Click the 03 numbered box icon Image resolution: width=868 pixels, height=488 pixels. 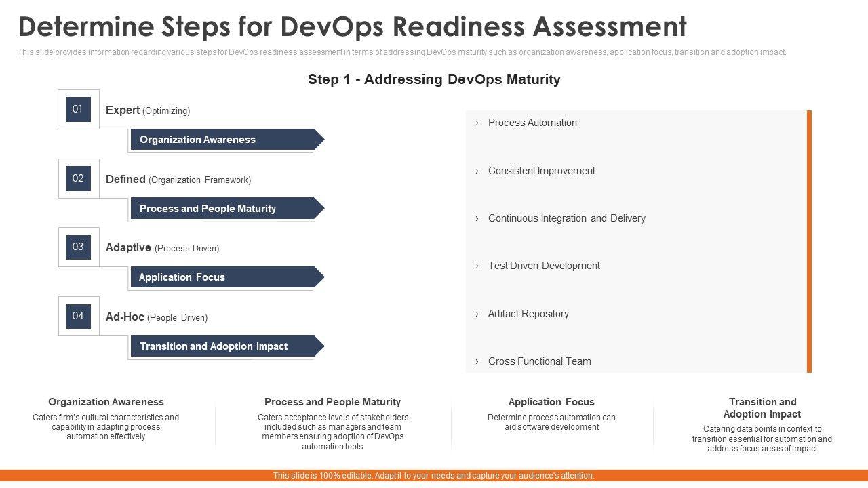point(78,247)
